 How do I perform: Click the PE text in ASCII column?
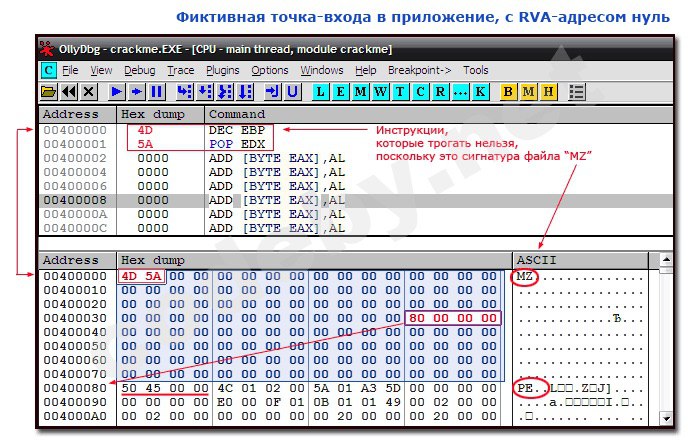click(525, 388)
